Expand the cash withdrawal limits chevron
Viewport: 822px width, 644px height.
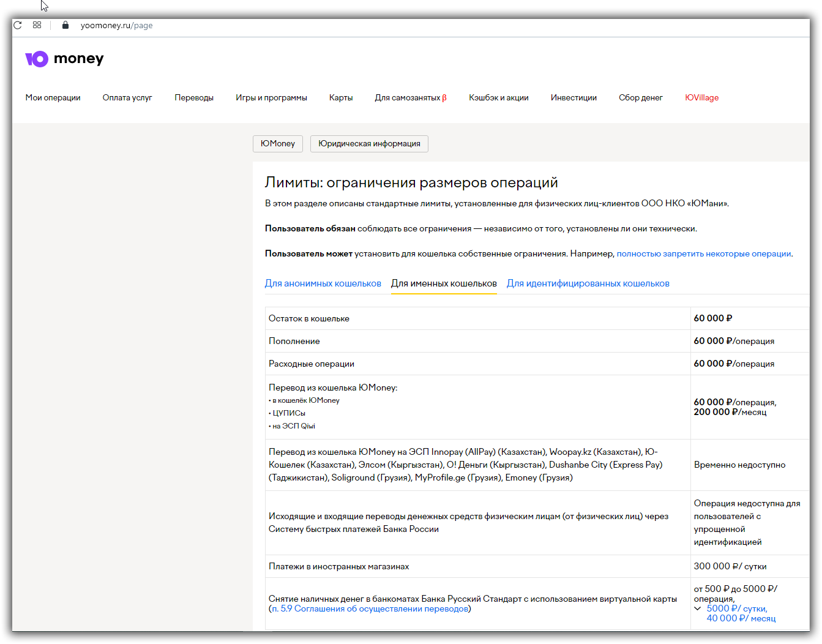pyautogui.click(x=697, y=608)
